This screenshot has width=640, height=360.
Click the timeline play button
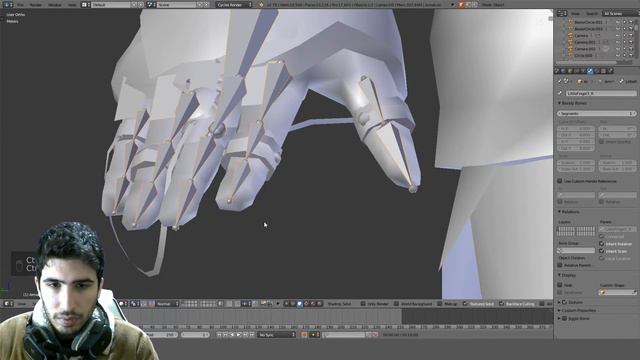tap(239, 335)
